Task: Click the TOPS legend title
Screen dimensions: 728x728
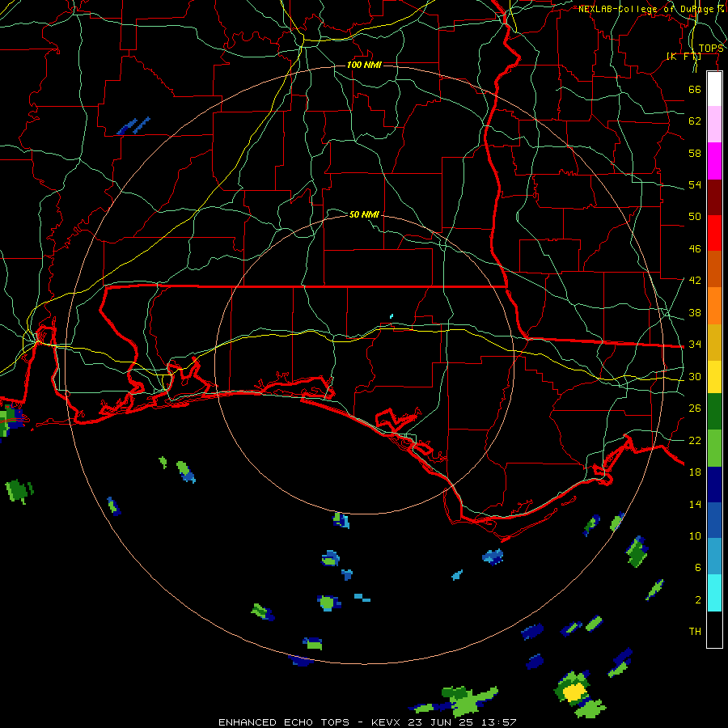Action: [x=711, y=49]
